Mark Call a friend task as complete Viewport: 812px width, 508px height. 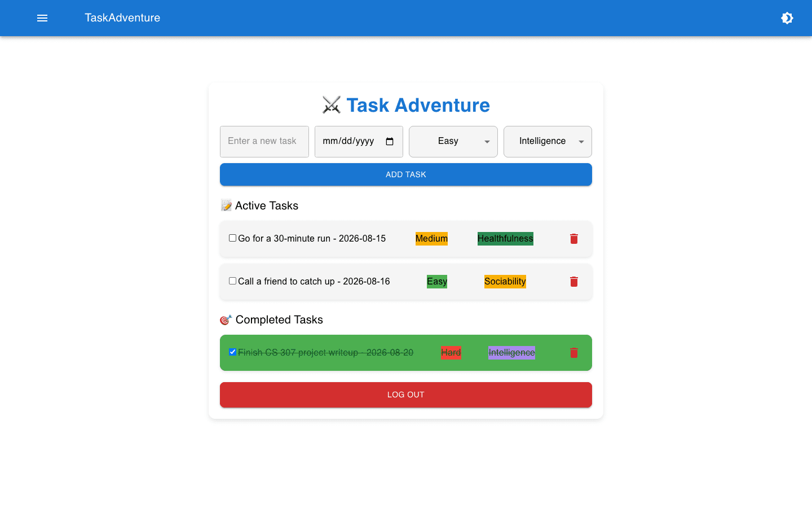click(x=232, y=281)
